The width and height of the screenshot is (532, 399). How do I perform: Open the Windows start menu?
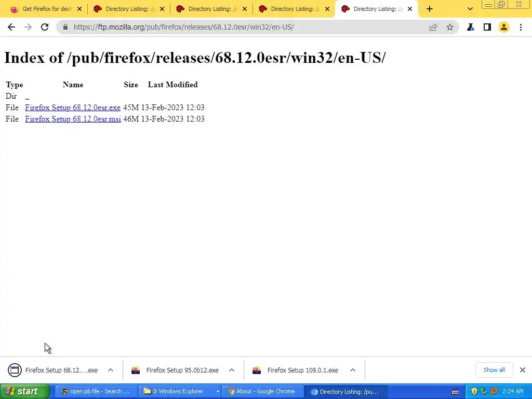24,391
